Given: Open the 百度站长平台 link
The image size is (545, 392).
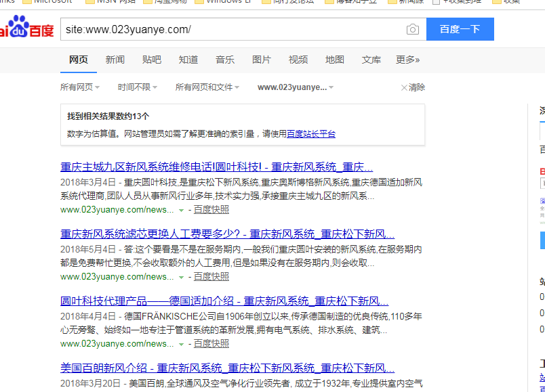Looking at the screenshot, I should 311,133.
